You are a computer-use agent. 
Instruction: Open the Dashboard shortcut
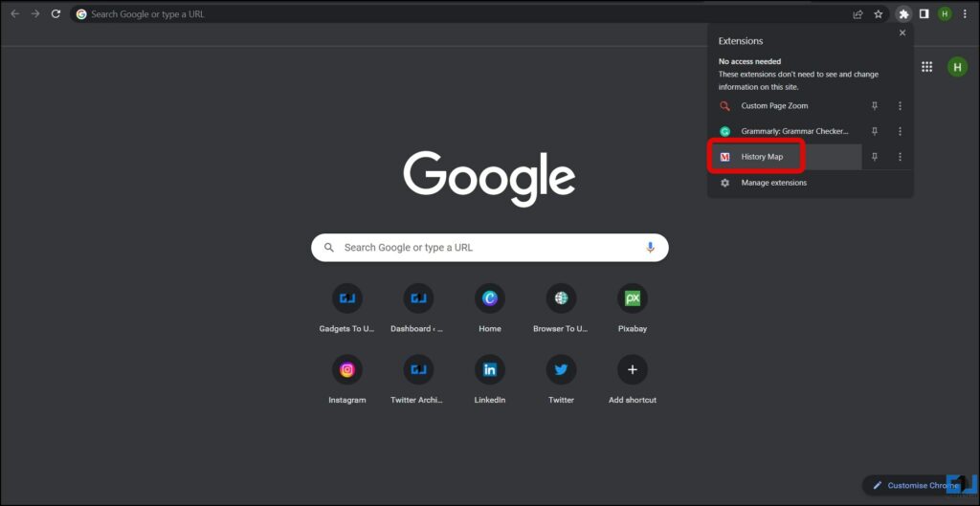[x=418, y=307]
